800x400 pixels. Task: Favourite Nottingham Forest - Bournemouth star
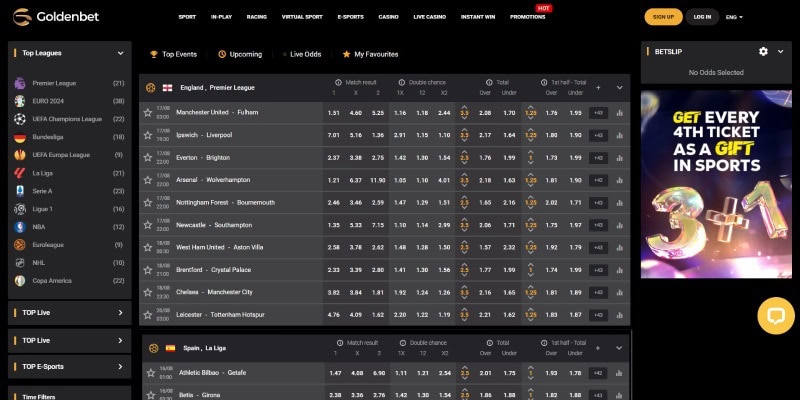tap(148, 202)
